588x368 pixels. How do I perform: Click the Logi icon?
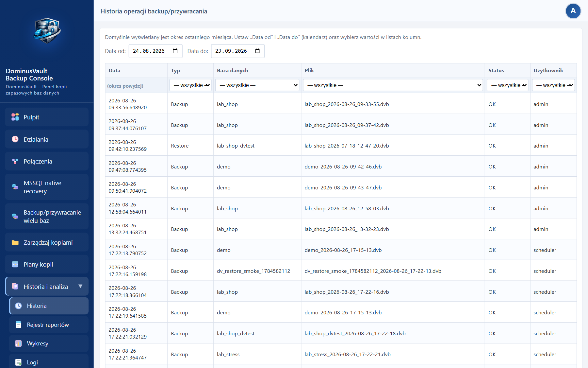19,362
